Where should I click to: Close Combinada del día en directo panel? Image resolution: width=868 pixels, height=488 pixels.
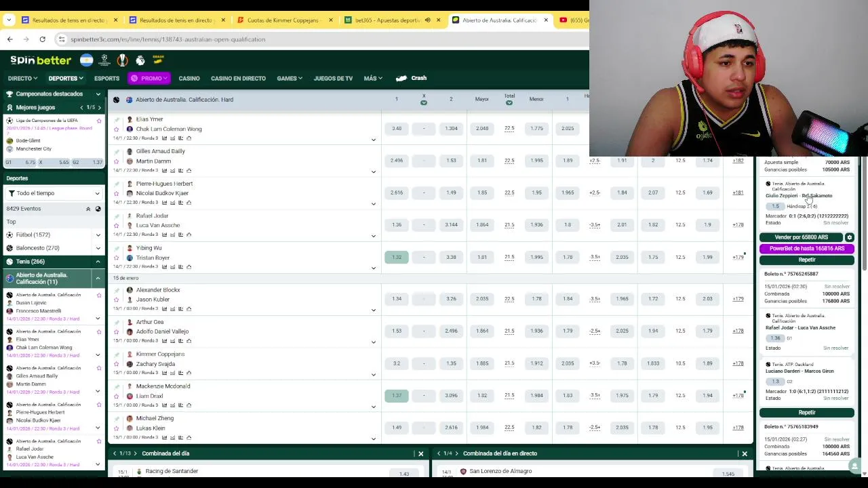(x=745, y=453)
